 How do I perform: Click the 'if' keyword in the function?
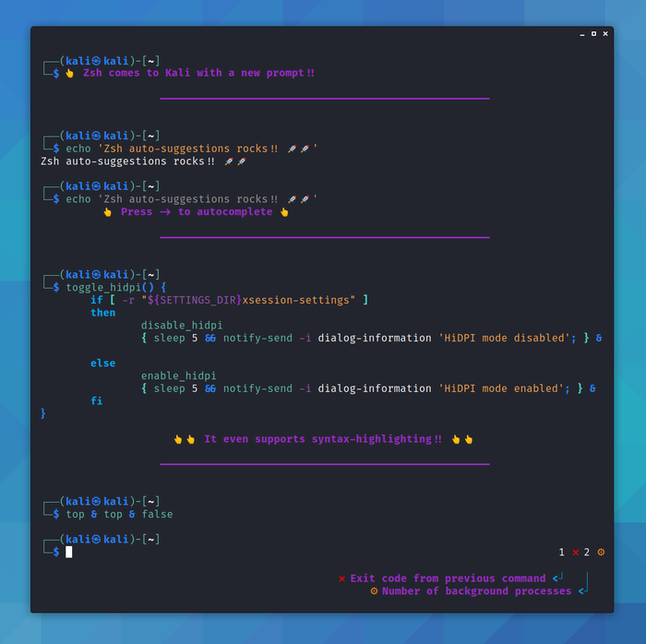(96, 300)
